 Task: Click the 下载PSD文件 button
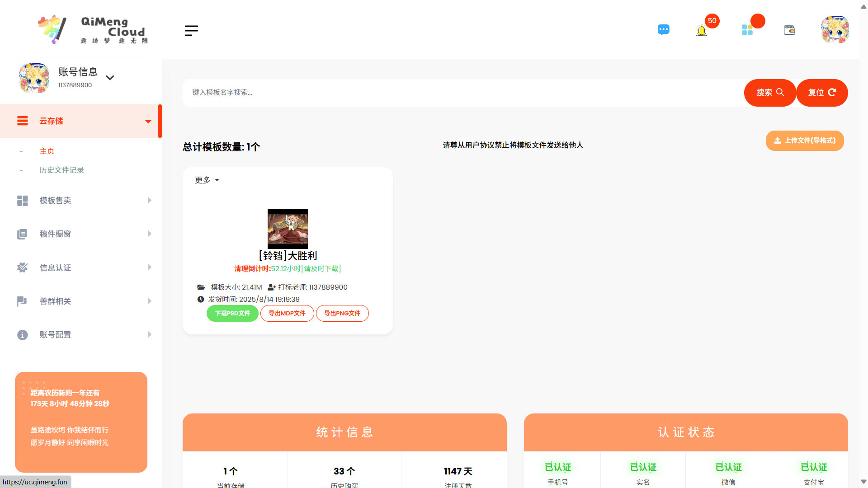pos(232,313)
